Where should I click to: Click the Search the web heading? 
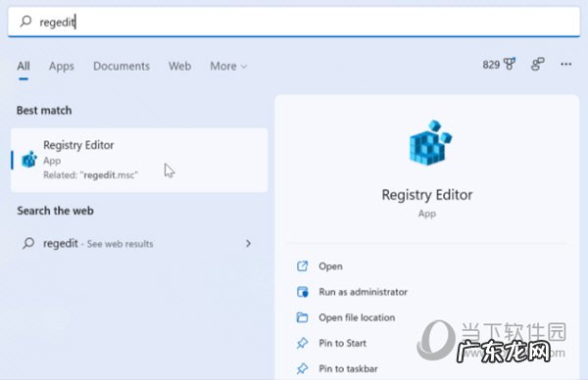tap(55, 211)
